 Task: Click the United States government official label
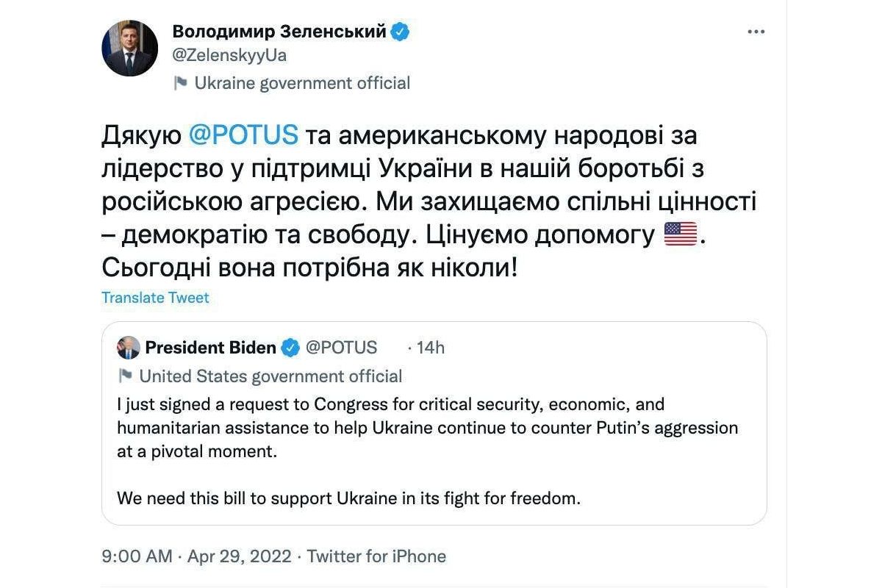click(270, 376)
